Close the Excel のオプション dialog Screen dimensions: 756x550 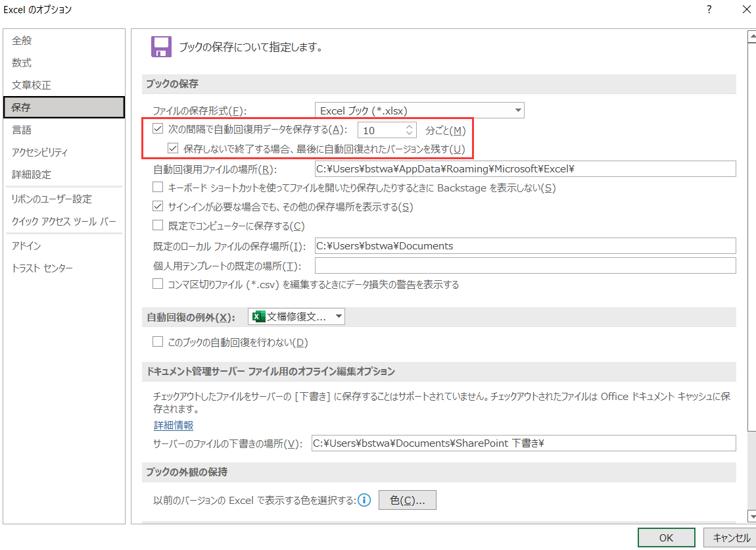tap(746, 9)
